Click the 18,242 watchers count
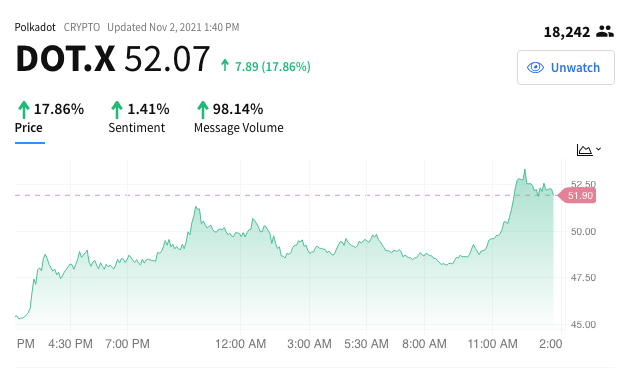 [567, 32]
